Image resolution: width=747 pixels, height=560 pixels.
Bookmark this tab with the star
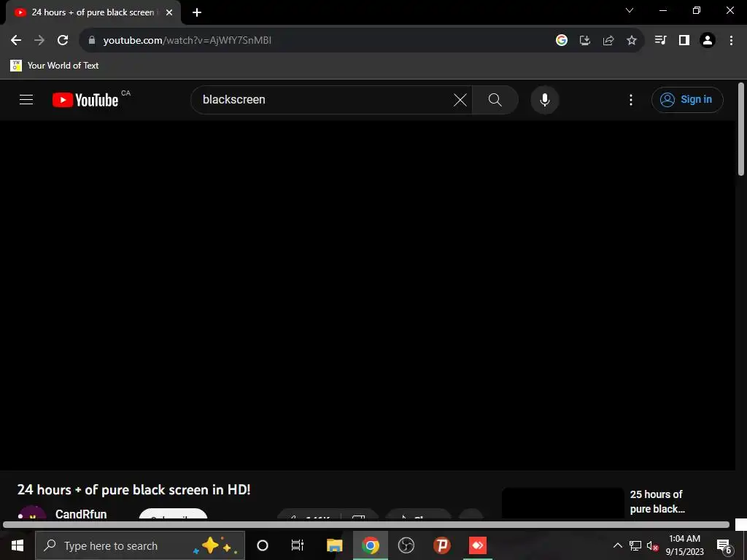(632, 41)
